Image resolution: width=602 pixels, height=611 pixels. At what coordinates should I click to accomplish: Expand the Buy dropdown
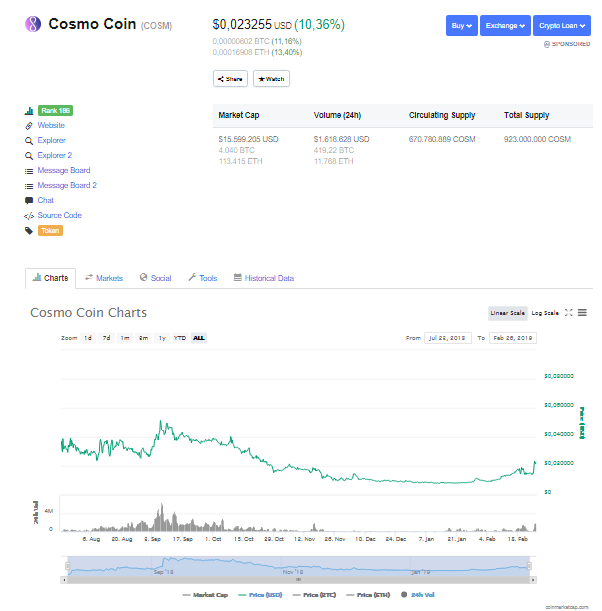[462, 26]
